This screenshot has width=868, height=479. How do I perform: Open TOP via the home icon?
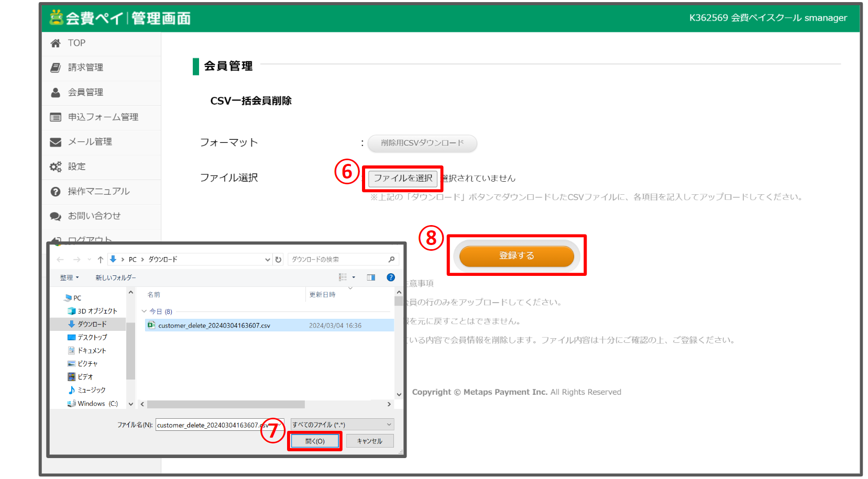point(56,43)
